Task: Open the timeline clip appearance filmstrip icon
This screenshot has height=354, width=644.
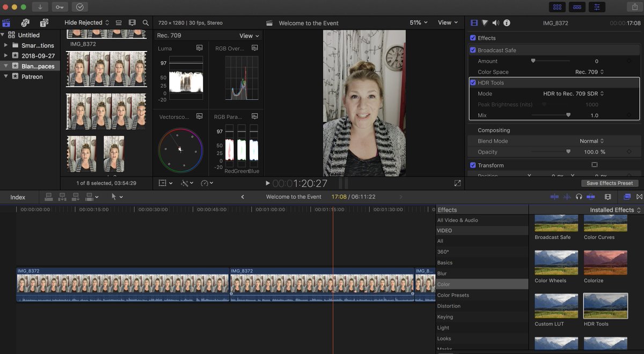Action: (608, 197)
